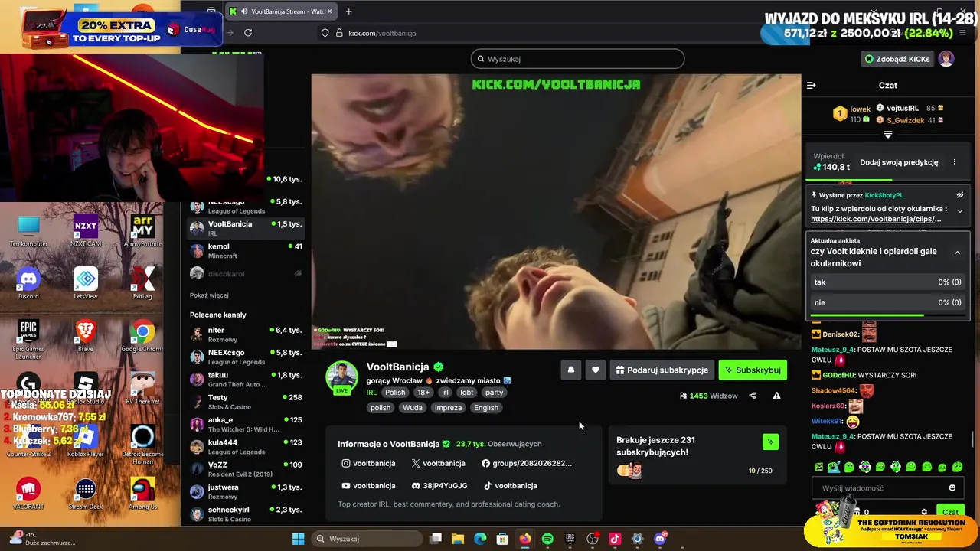Select the Google Chrome desktop icon
Screen dimensions: 980x551
tap(142, 335)
